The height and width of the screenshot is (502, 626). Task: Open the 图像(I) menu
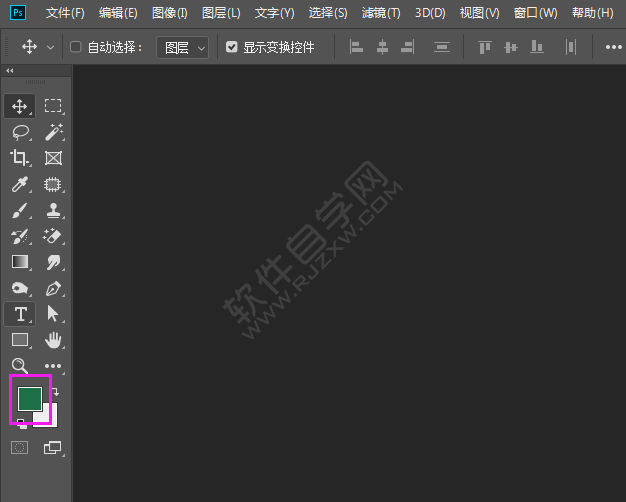tap(170, 13)
